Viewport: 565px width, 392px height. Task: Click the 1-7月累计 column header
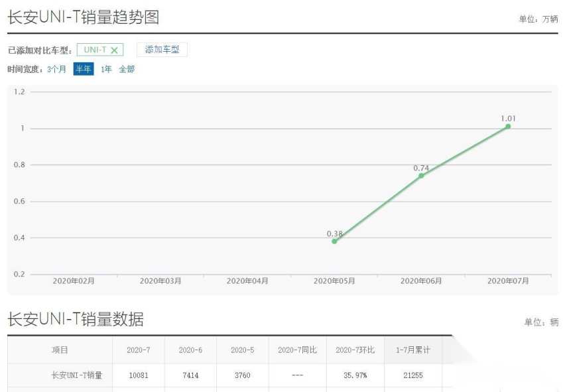413,350
